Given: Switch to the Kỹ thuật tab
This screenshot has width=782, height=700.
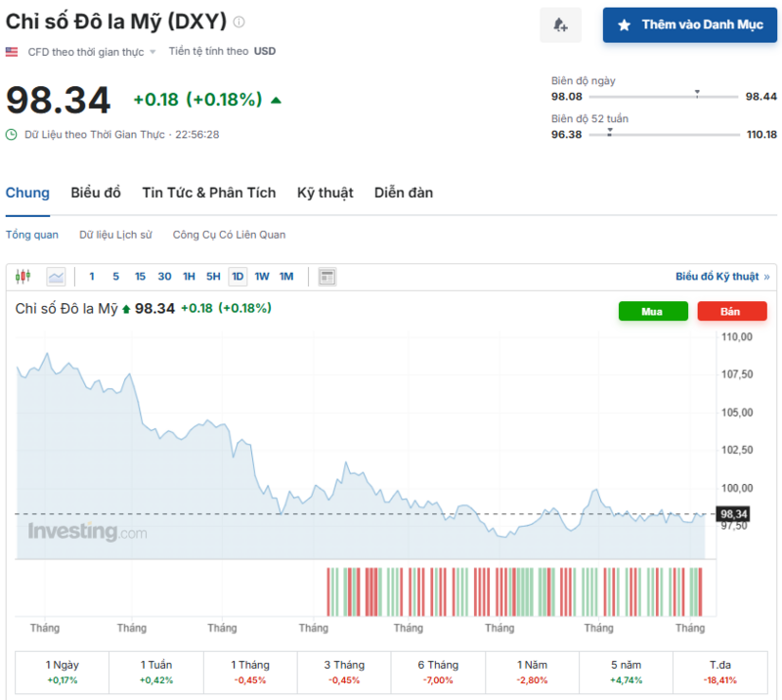Looking at the screenshot, I should click(x=325, y=193).
